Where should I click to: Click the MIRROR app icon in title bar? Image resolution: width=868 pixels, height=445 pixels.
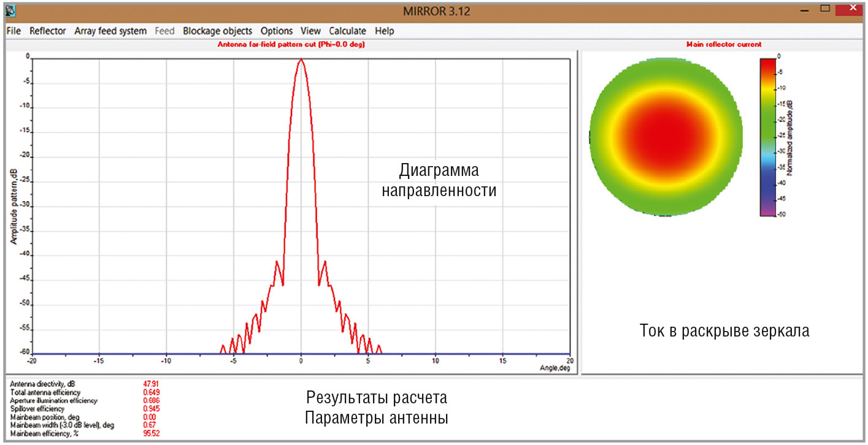(10, 10)
